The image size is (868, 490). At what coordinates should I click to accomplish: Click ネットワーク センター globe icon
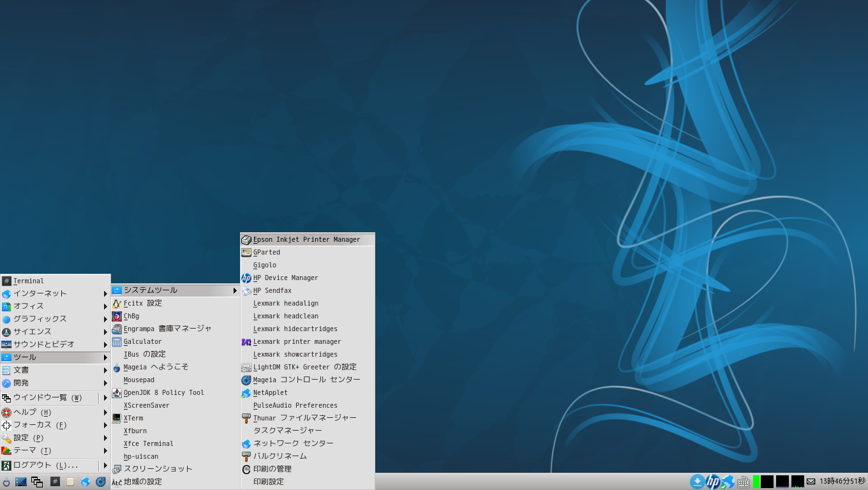point(246,443)
